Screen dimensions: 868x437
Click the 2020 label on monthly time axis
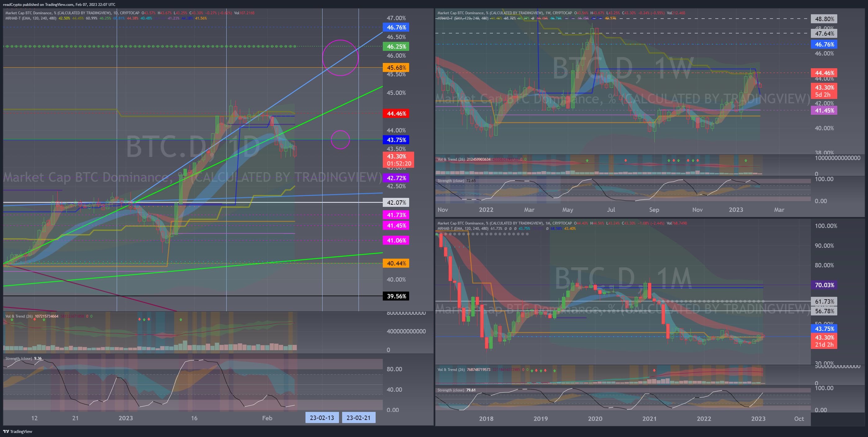pos(595,418)
